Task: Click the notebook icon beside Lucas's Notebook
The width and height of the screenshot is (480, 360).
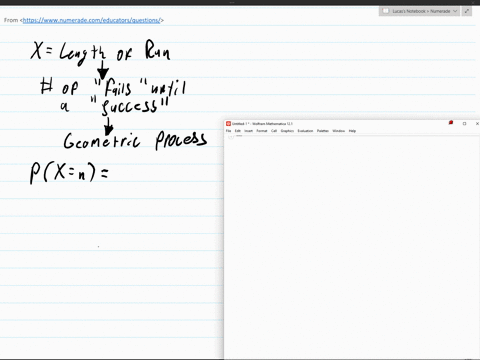Action: pyautogui.click(x=386, y=11)
